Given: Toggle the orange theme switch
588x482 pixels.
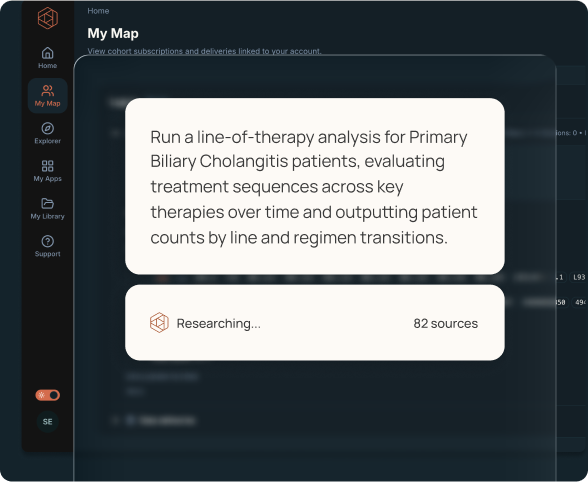Looking at the screenshot, I should [x=48, y=395].
